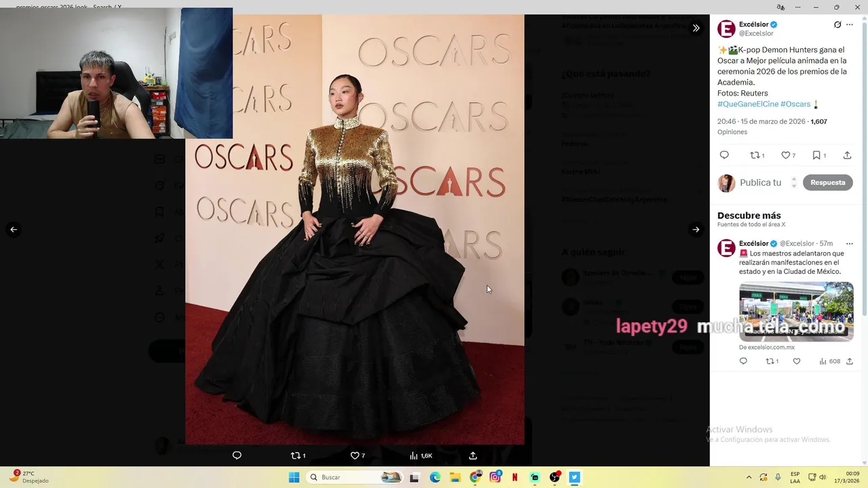The height and width of the screenshot is (488, 868).
Task: Go to the previous photo arrow
Action: click(x=14, y=230)
